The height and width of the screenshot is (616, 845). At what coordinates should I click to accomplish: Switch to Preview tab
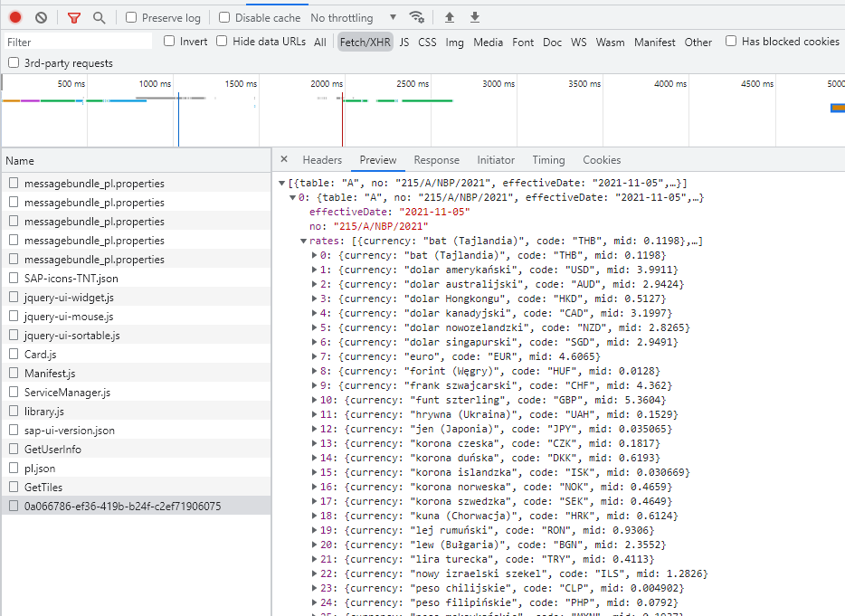(x=378, y=160)
